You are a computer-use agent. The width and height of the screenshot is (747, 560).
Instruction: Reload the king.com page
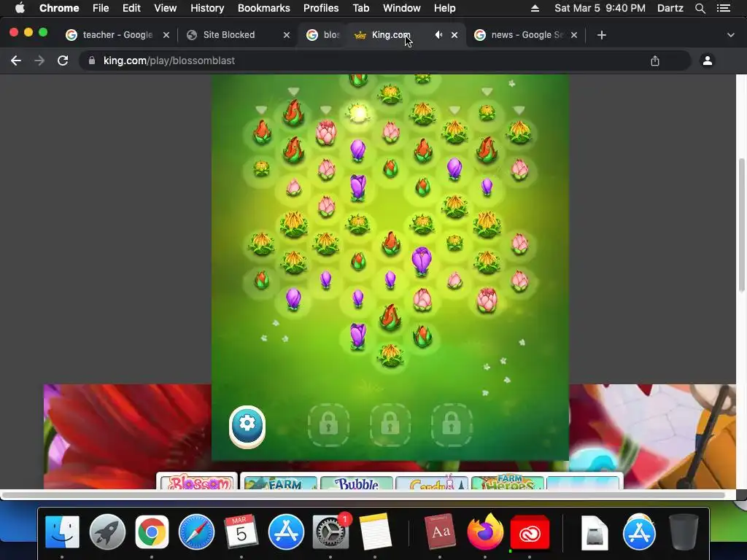(63, 61)
